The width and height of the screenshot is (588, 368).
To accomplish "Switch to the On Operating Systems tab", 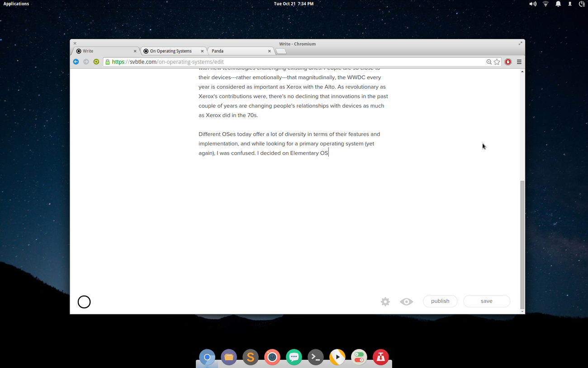I will [x=171, y=51].
